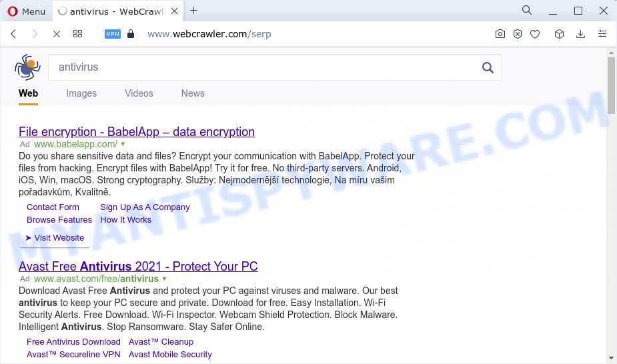Toggle the VPN badge
The image size is (617, 364).
[x=113, y=34]
